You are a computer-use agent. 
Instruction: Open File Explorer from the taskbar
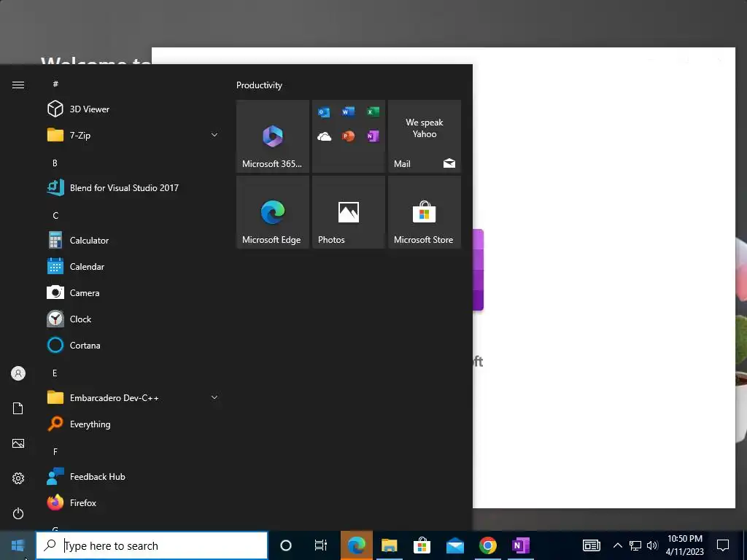click(x=390, y=545)
